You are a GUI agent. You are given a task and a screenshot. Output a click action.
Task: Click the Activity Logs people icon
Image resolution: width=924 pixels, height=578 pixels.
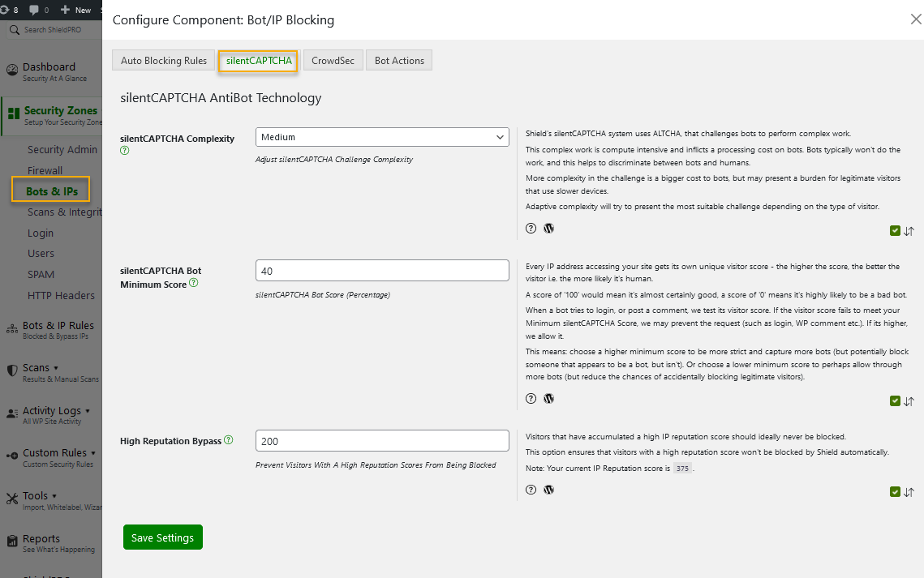[12, 413]
